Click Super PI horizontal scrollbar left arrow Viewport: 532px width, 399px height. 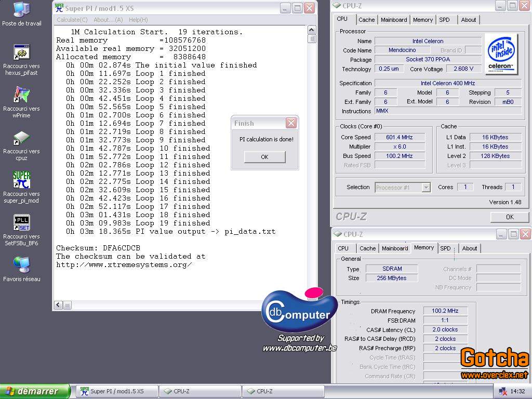(x=58, y=305)
